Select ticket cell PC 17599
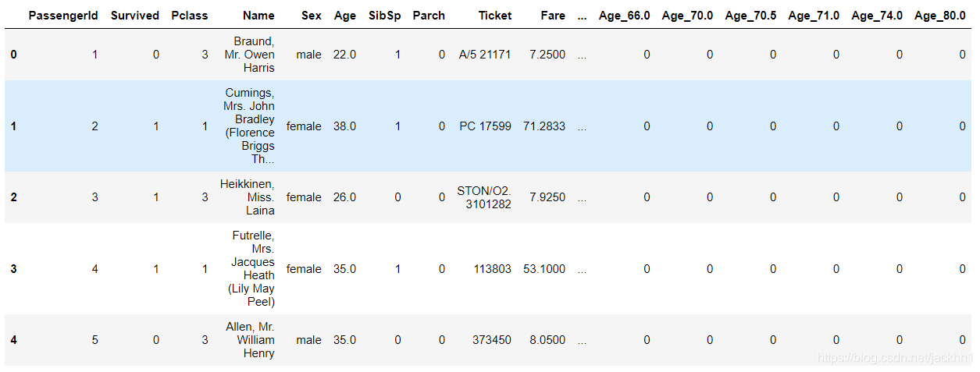The height and width of the screenshot is (372, 980). pyautogui.click(x=485, y=126)
